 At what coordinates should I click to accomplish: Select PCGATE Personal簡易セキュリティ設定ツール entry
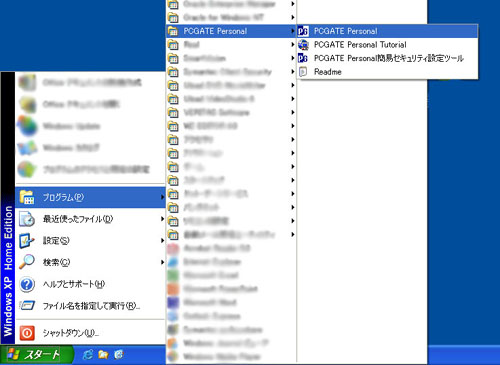click(388, 58)
